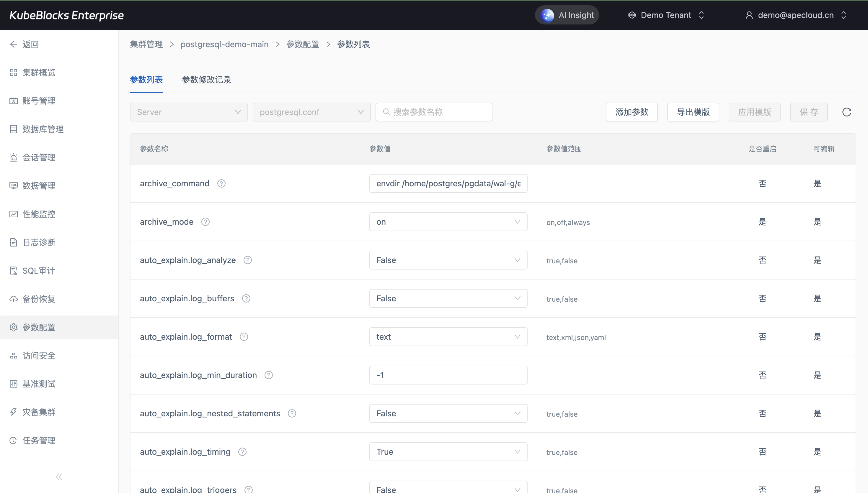Open the Demo Tenant switcher
Viewport: 868px width, 493px height.
pos(666,15)
